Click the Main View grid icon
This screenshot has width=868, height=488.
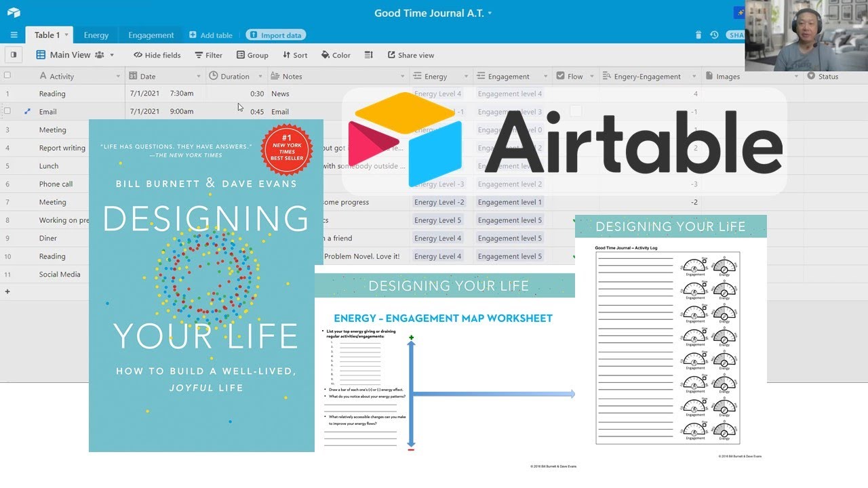click(41, 55)
